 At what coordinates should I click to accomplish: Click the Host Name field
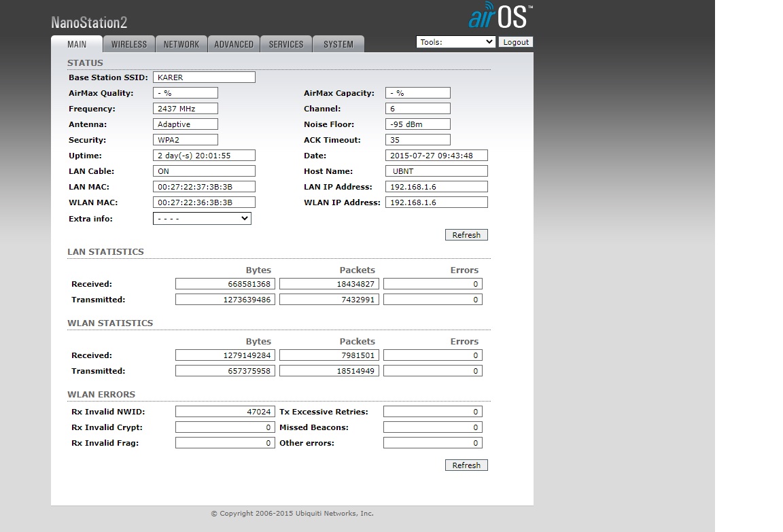[x=436, y=171]
